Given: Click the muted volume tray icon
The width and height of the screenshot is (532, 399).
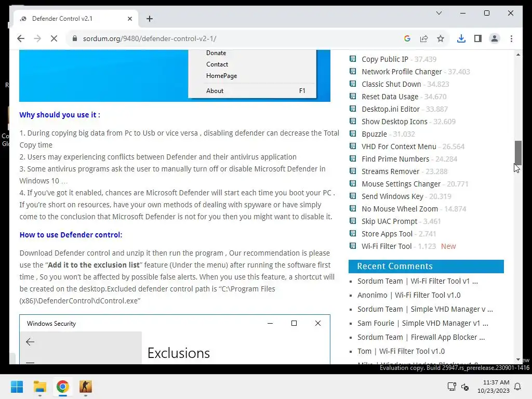Looking at the screenshot, I should click(465, 387).
